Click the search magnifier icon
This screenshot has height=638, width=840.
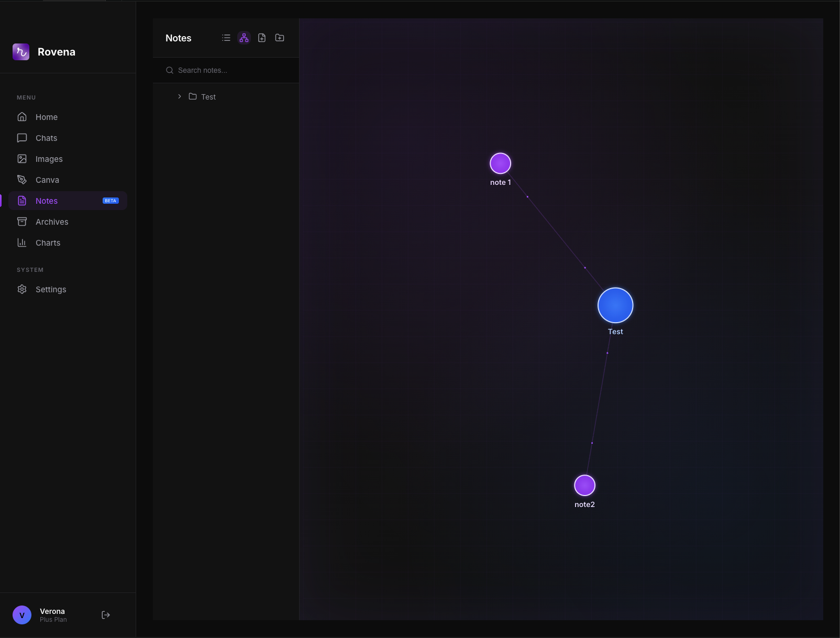point(170,70)
